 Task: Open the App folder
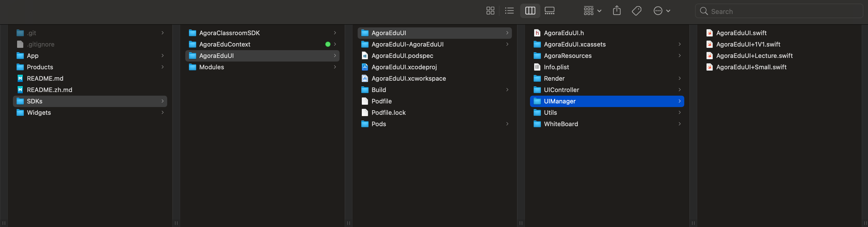[x=90, y=56]
